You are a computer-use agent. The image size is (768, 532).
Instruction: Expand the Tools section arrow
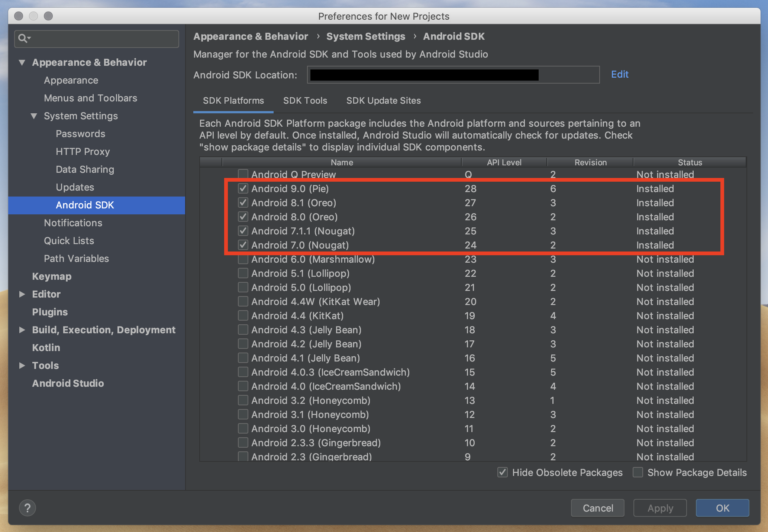click(22, 366)
